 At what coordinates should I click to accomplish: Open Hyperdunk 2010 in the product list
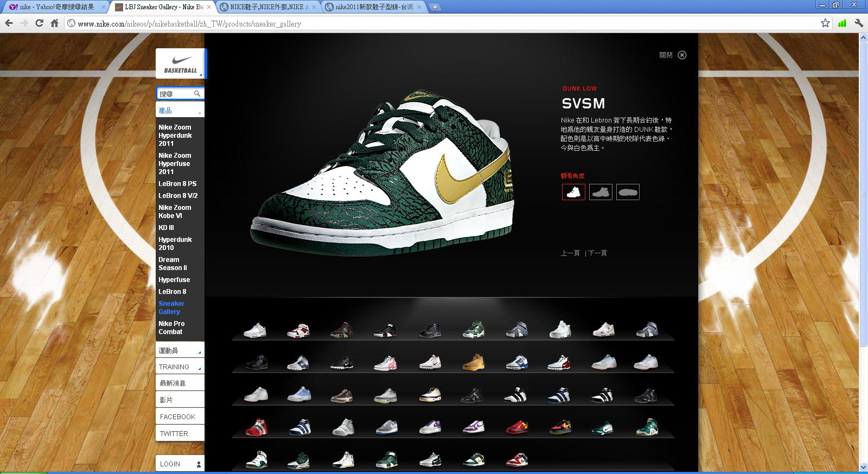pyautogui.click(x=175, y=244)
